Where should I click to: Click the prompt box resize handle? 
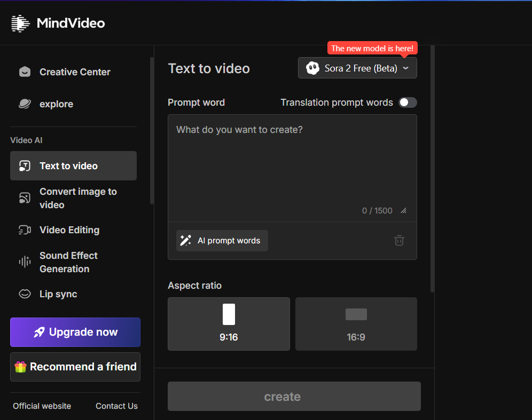[403, 211]
